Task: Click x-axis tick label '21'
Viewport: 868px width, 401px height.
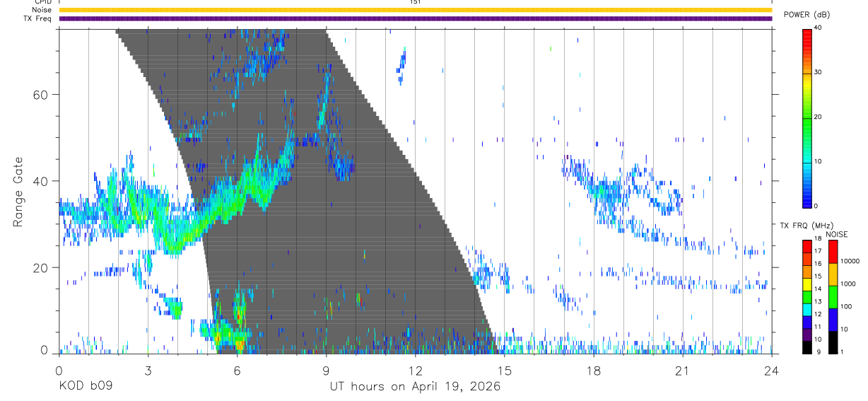Action: pos(683,370)
